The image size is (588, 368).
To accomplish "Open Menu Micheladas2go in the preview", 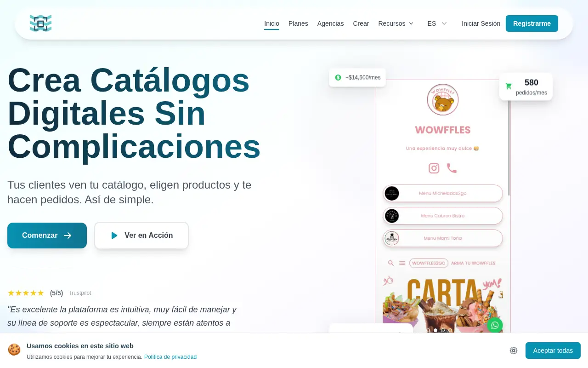I will click(443, 193).
